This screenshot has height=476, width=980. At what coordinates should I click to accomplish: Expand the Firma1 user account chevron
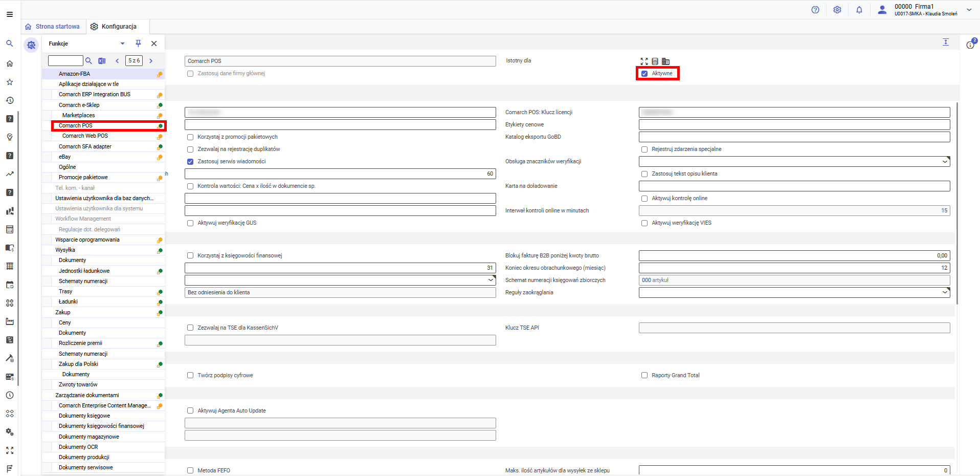point(969,10)
